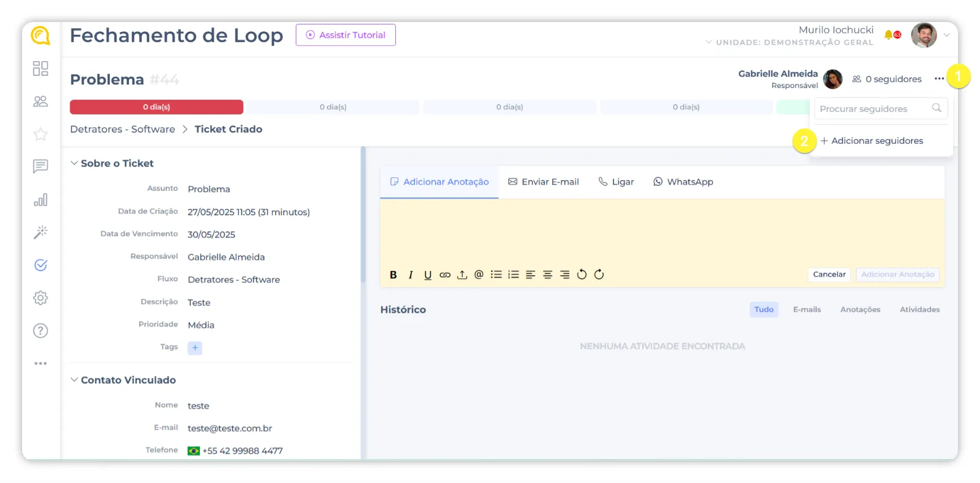Collapse the Contato Vinculado section
The width and height of the screenshot is (980, 483).
(x=75, y=380)
